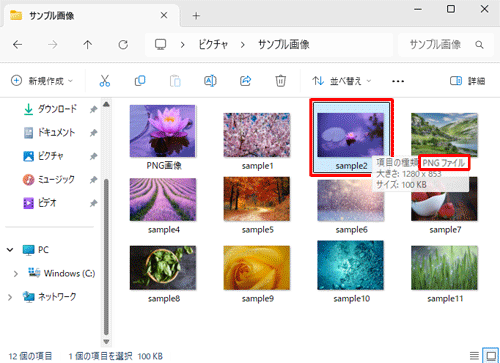Viewport: 500px width, 363px height.
Task: Add a new tab with plus button
Action: point(196,16)
